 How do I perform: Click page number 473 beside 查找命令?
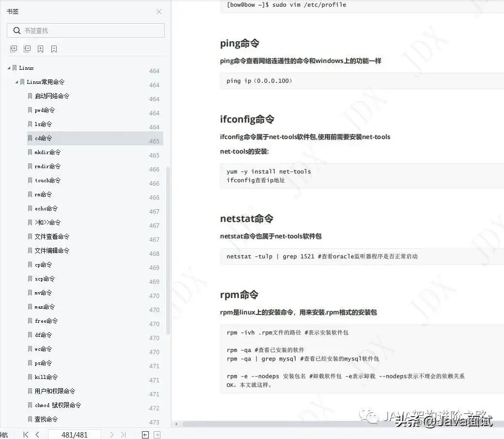coord(154,423)
